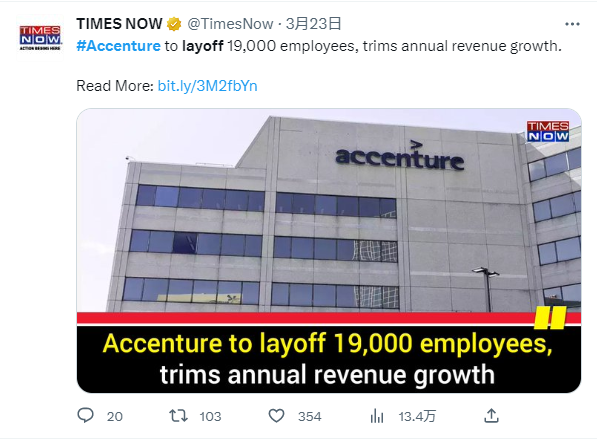The image size is (597, 439).
Task: Open the three-dot more options menu
Action: pyautogui.click(x=572, y=24)
